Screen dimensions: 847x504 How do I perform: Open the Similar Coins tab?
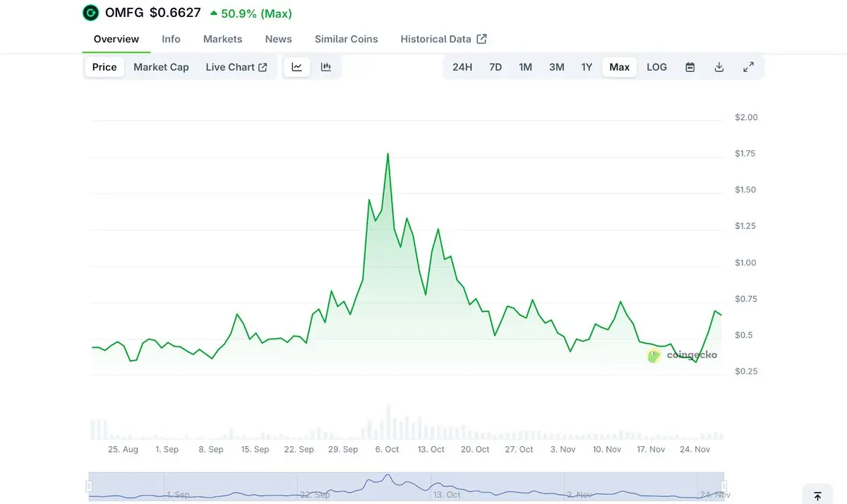click(x=346, y=39)
